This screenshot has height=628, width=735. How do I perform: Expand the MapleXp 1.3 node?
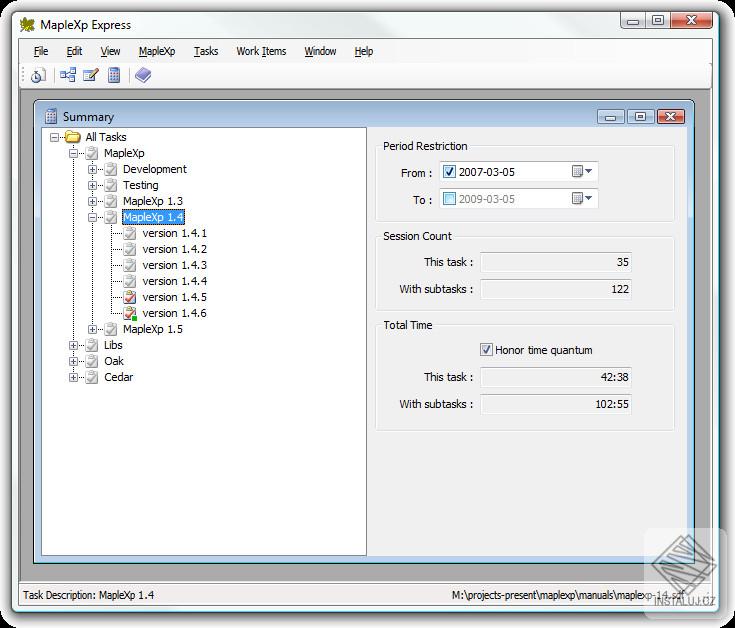92,201
